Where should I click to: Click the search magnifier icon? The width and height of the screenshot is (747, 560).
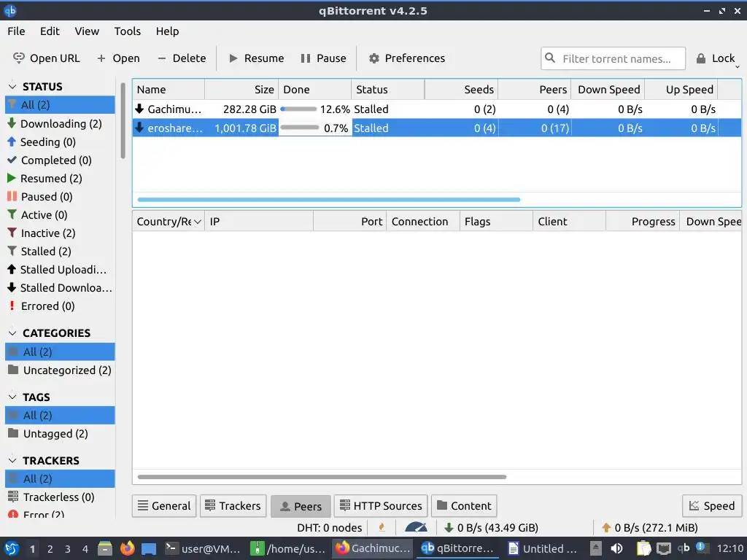(550, 58)
